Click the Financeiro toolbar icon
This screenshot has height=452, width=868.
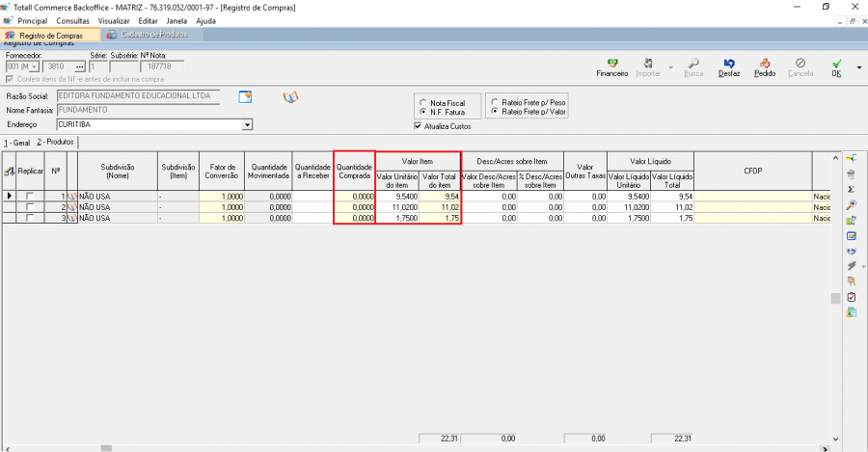(611, 66)
